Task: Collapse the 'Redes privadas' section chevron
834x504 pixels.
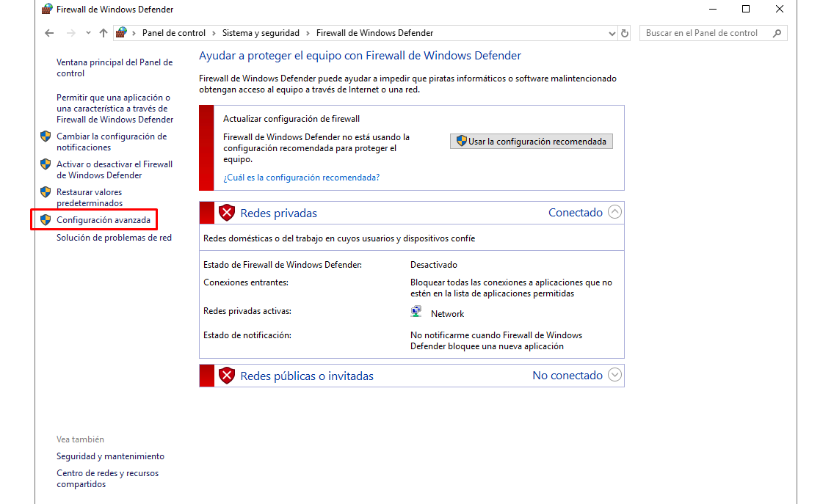Action: [614, 212]
